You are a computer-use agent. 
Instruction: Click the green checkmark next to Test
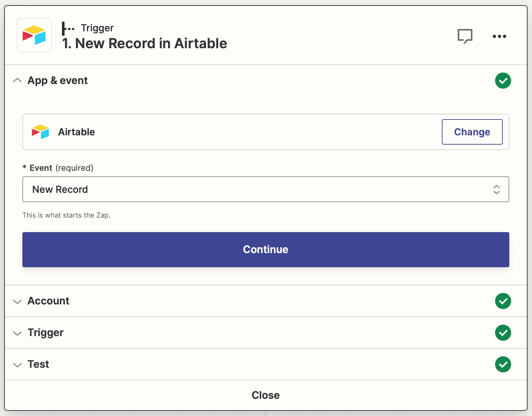point(503,364)
